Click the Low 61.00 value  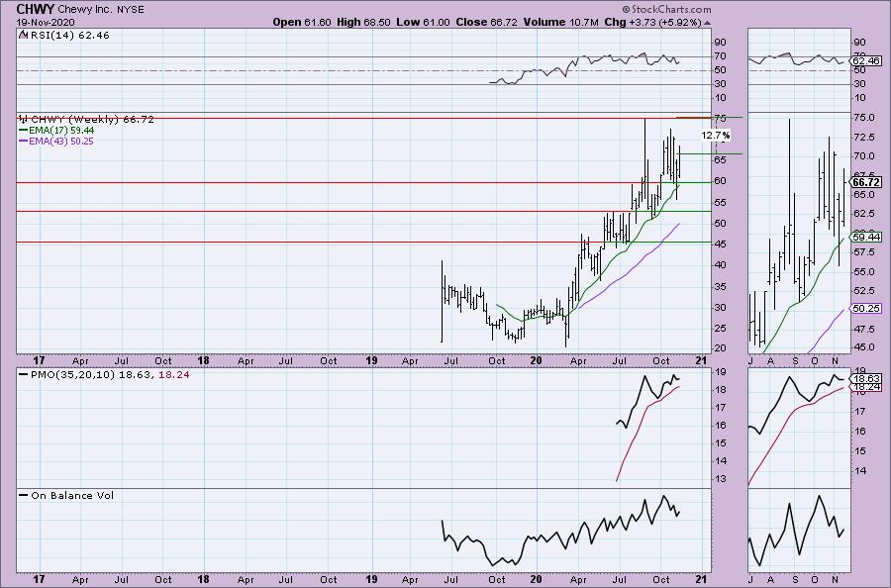423,22
